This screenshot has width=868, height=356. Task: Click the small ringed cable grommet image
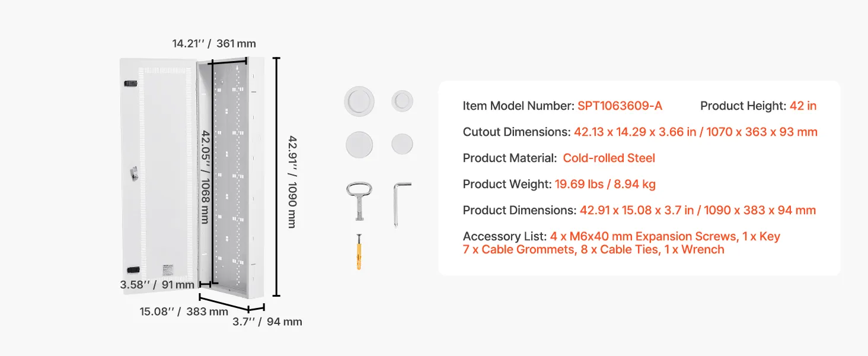[402, 100]
